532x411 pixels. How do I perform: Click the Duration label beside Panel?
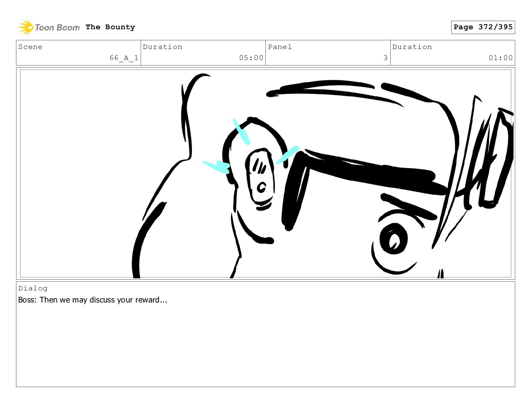tap(412, 47)
